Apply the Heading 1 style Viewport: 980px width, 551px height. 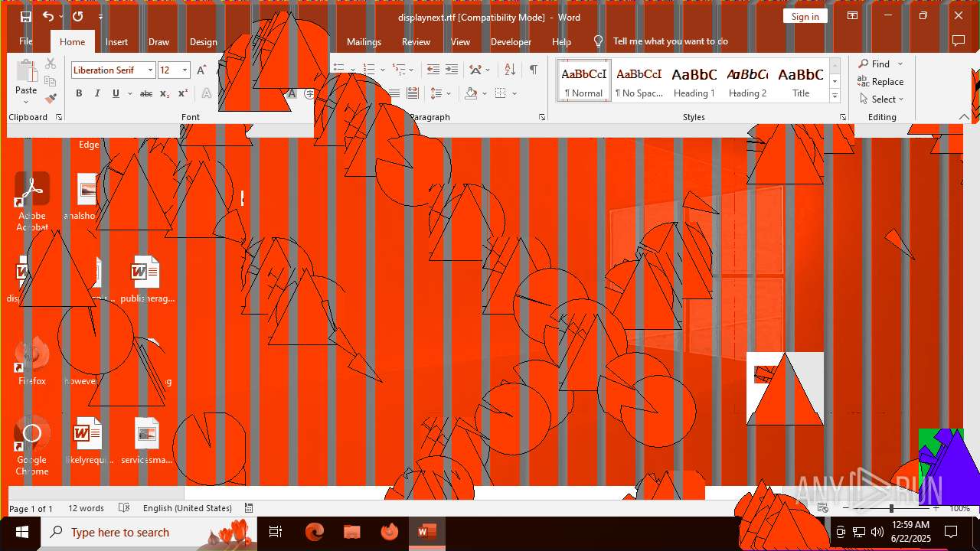(x=694, y=80)
